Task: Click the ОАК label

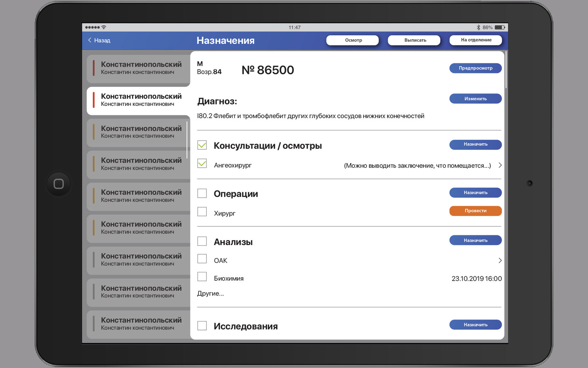Action: pos(220,260)
